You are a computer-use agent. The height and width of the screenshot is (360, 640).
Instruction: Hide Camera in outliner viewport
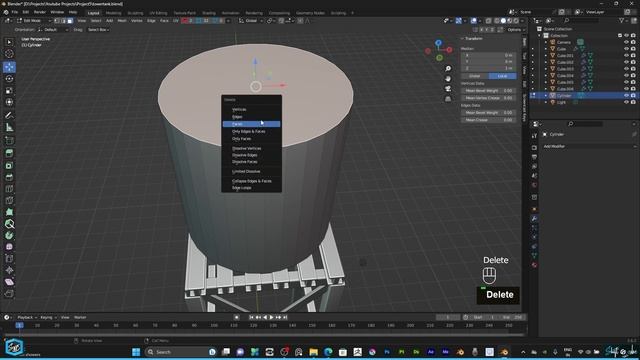pos(626,42)
